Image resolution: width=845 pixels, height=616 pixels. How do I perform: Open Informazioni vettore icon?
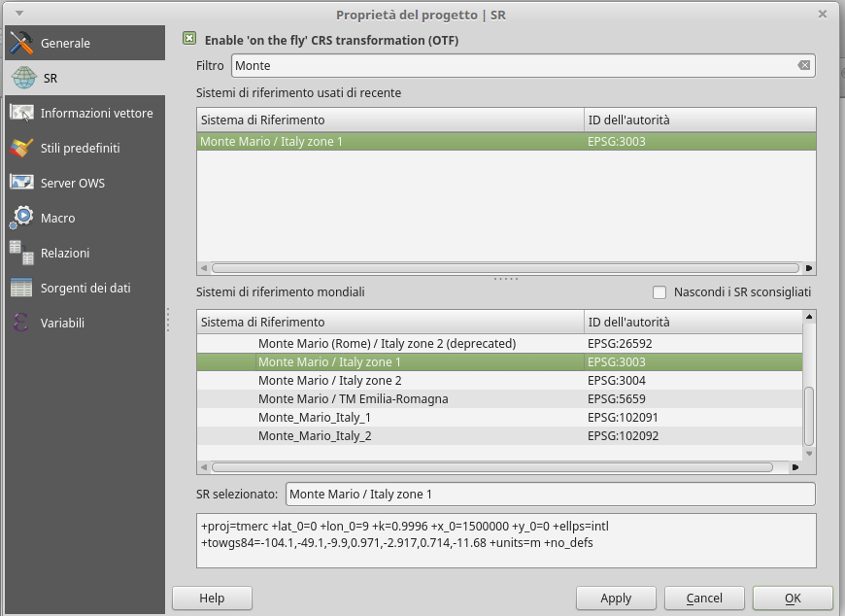point(21,113)
